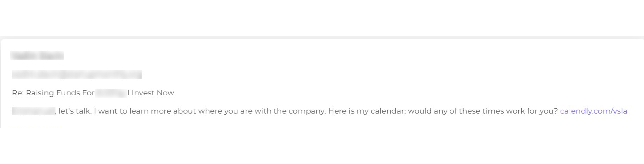Open the calendly.com/vsla link
Viewport: 644px width, 164px height.
click(593, 111)
